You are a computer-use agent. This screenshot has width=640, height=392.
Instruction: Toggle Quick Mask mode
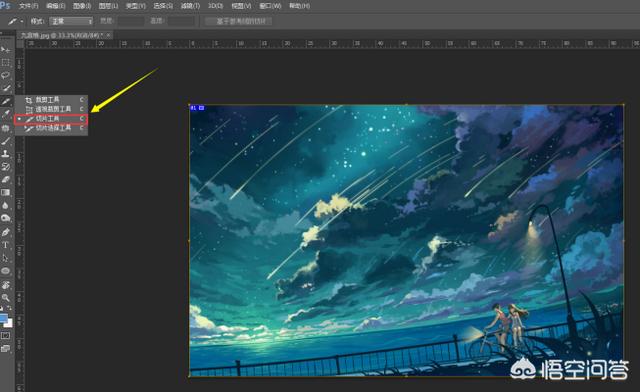[6, 336]
